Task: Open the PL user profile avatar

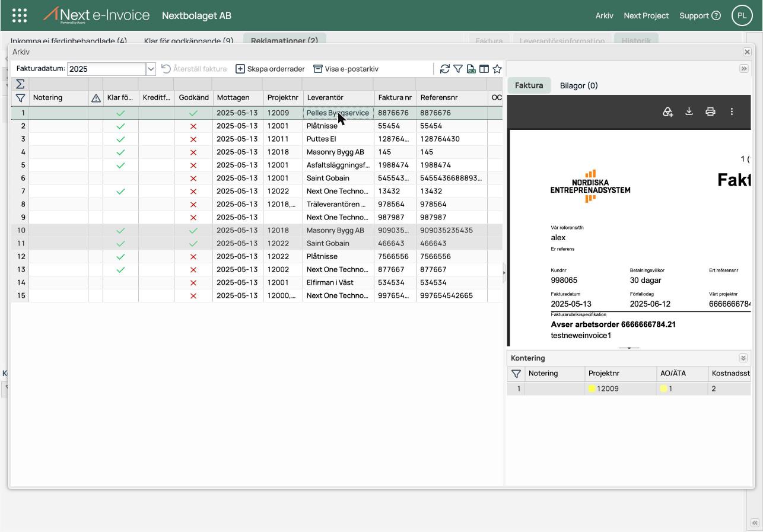Action: [742, 15]
